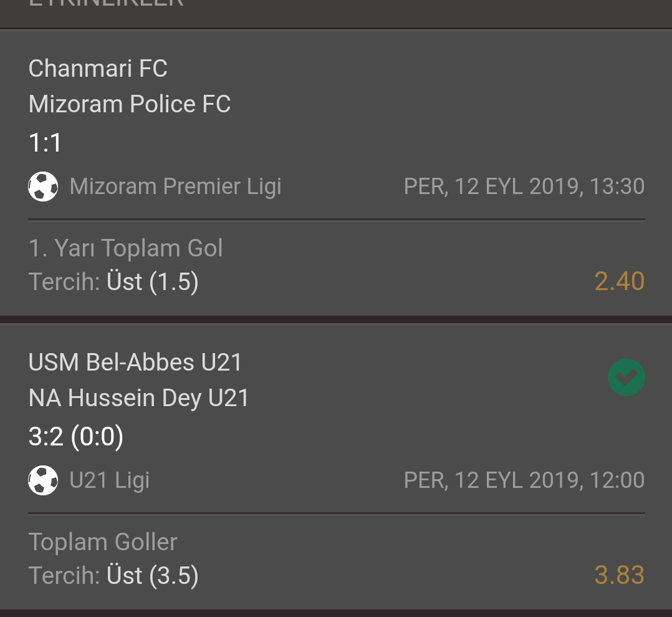Image resolution: width=672 pixels, height=617 pixels.
Task: Select the 1. Yarı Toplam Gol market
Action: click(x=125, y=248)
